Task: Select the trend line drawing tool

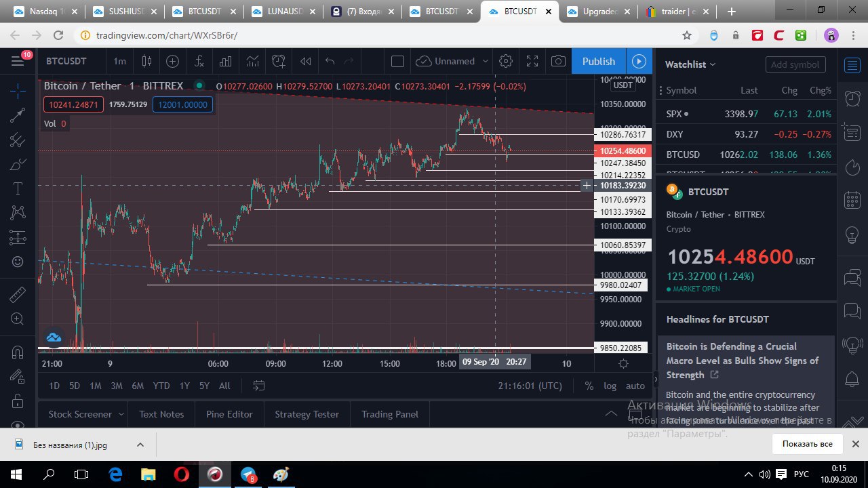Action: [x=18, y=115]
